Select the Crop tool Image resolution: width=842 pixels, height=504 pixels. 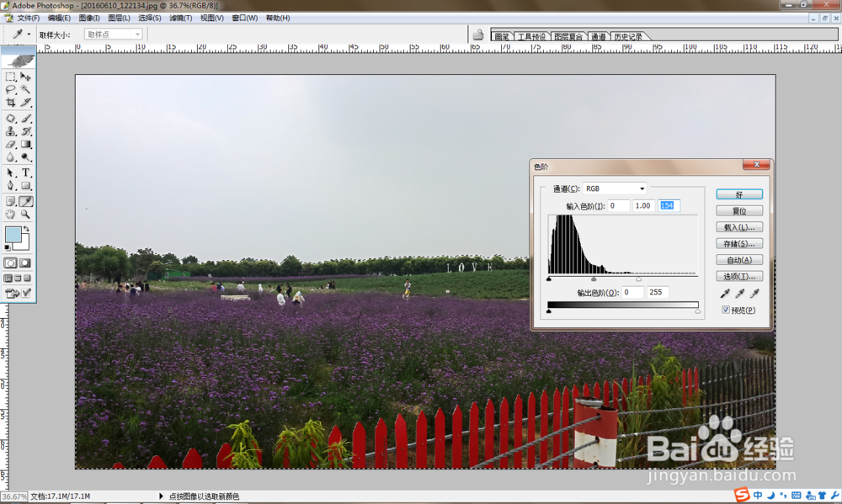click(10, 103)
